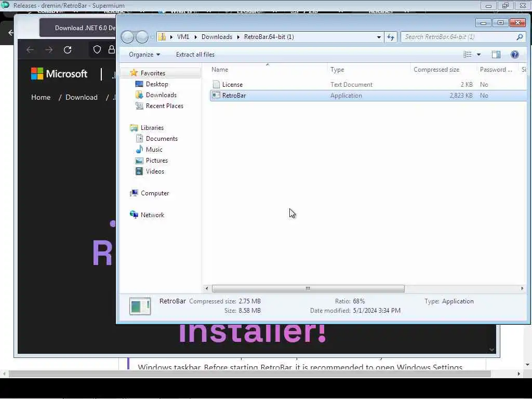532x399 pixels.
Task: Click the Desktop icon under Favorites
Action: [139, 84]
